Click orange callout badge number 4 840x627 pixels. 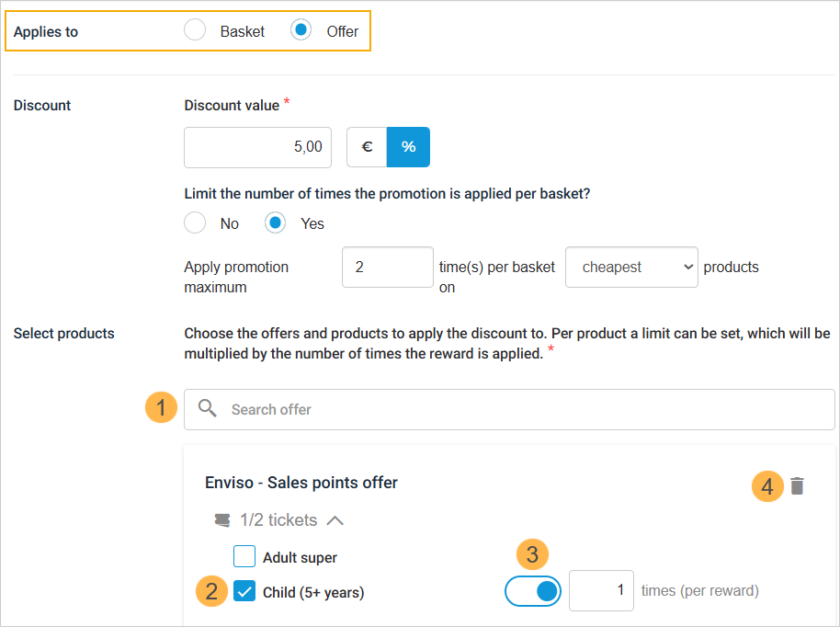coord(767,485)
